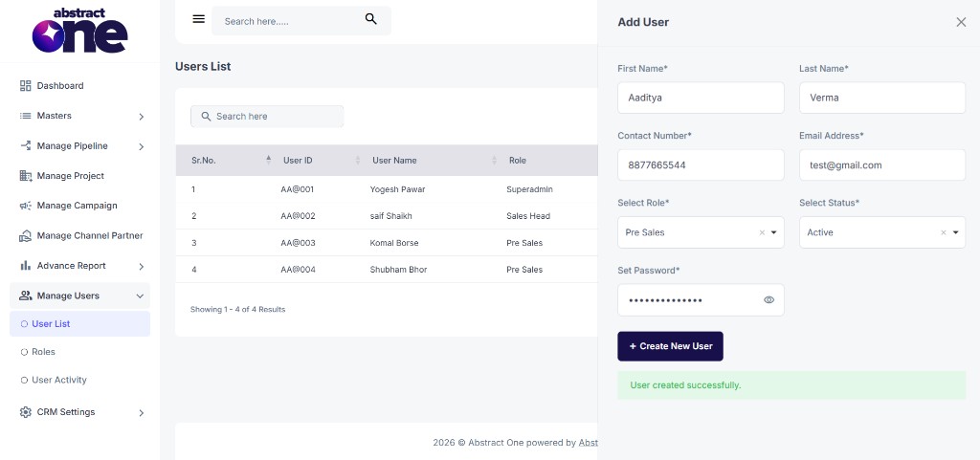The image size is (980, 460).
Task: Click the Users List search magnifier icon
Action: pos(206,116)
